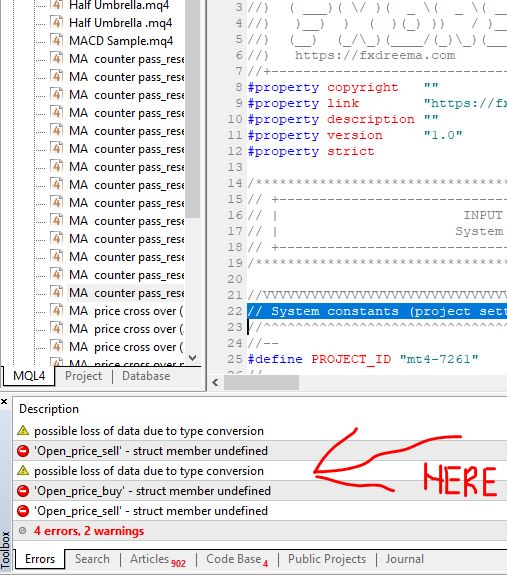Switch to the Project navigator tab
Image resolution: width=507 pixels, height=575 pixels.
(x=84, y=376)
